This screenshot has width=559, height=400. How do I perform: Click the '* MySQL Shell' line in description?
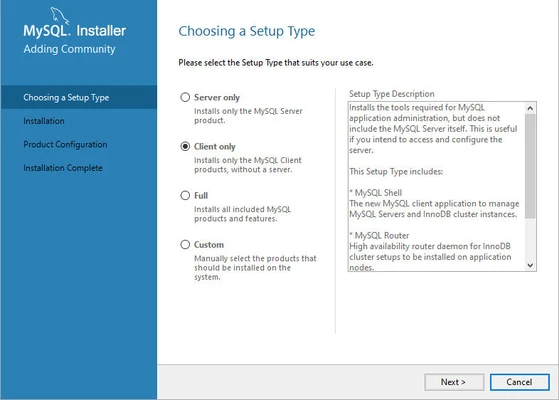(x=376, y=193)
